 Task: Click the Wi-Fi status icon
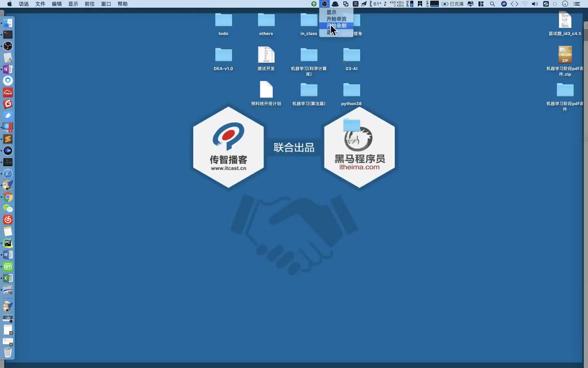[525, 4]
